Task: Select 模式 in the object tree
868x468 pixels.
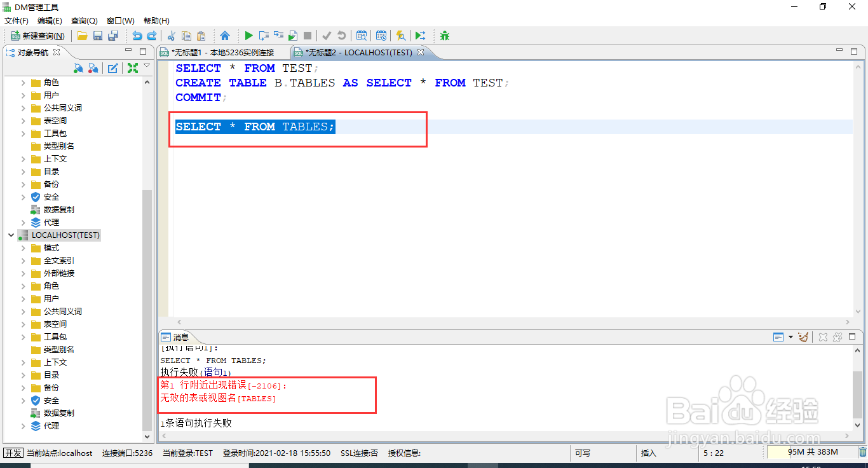Action: 51,248
